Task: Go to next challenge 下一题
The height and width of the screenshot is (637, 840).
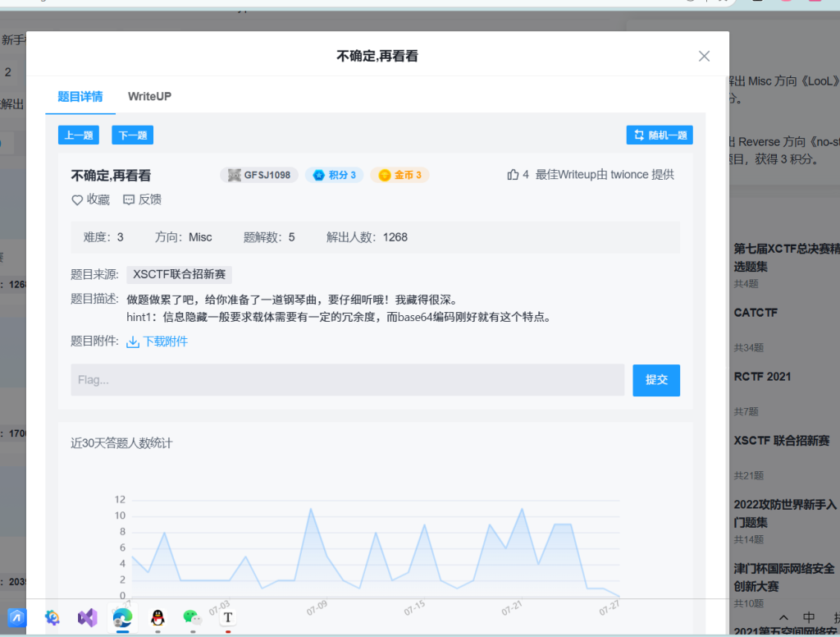Action: click(132, 135)
